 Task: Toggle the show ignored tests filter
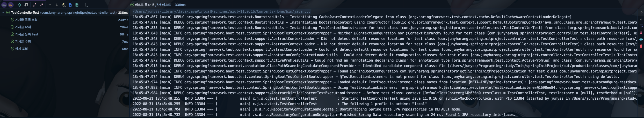11,5
